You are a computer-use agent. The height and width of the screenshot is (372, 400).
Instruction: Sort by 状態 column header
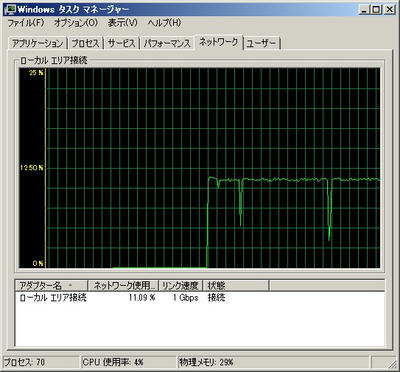tap(235, 286)
